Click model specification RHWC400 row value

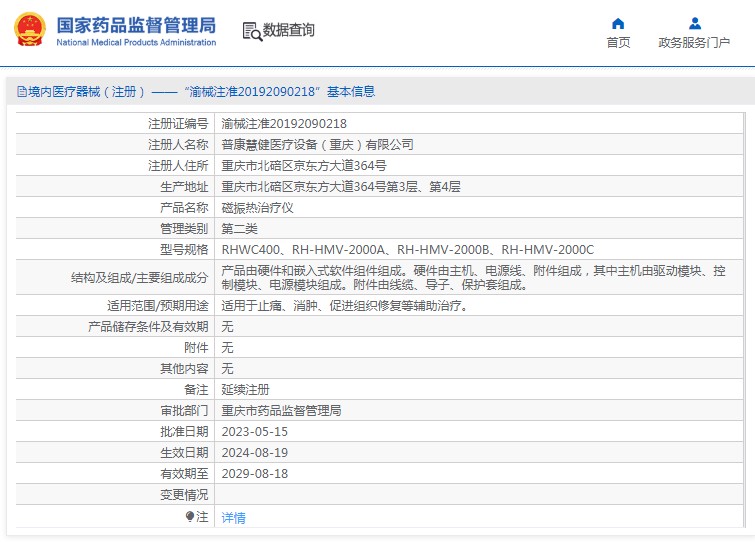coord(408,250)
